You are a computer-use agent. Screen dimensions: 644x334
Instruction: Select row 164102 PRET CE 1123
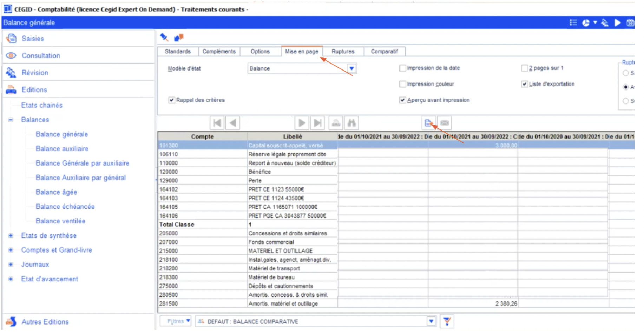coord(396,189)
